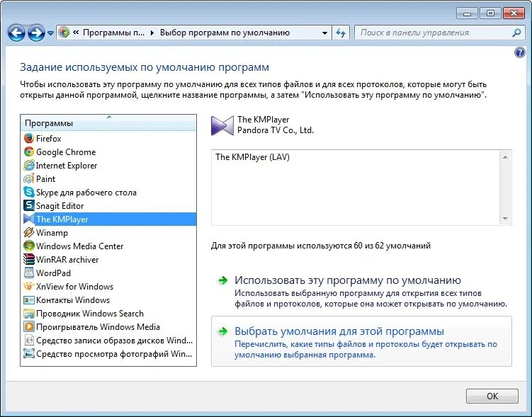Click the Проигрыватель Windows Media icon

(x=29, y=327)
